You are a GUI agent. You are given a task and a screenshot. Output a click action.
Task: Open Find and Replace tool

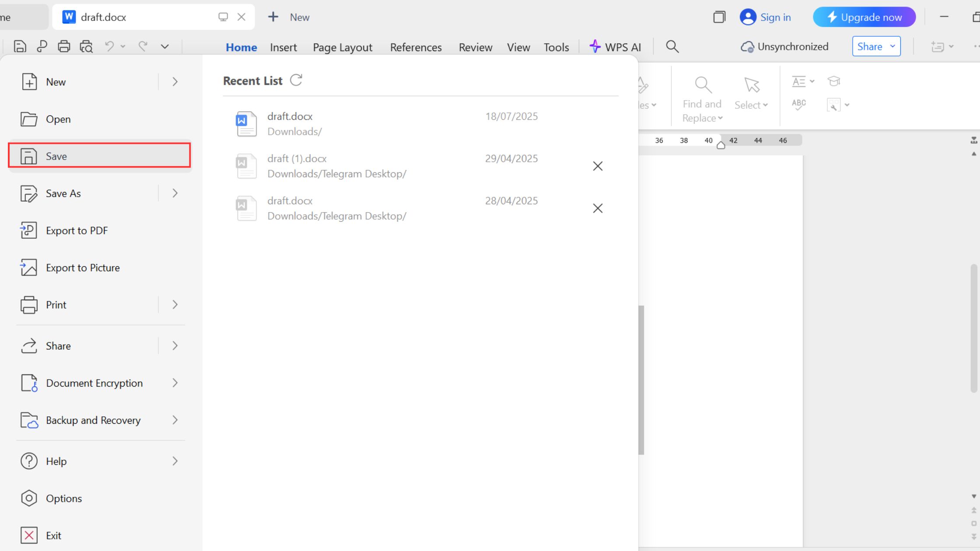pos(702,100)
